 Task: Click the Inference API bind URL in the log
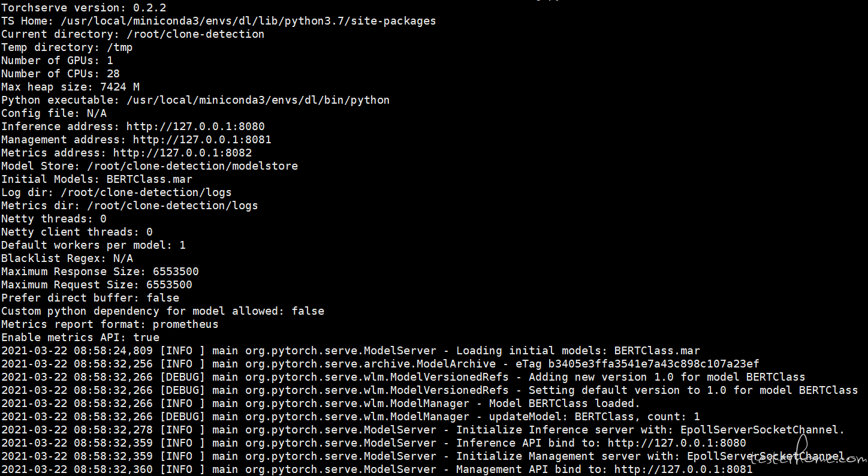tap(677, 443)
